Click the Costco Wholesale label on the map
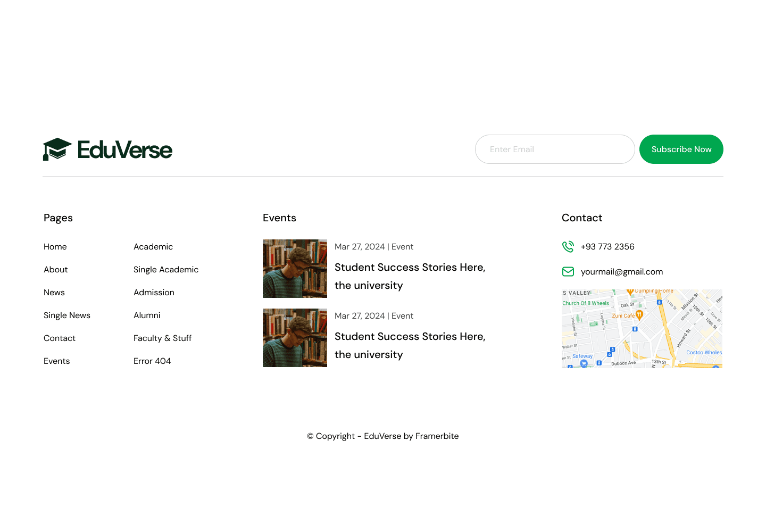The width and height of the screenshot is (766, 532). tap(704, 353)
